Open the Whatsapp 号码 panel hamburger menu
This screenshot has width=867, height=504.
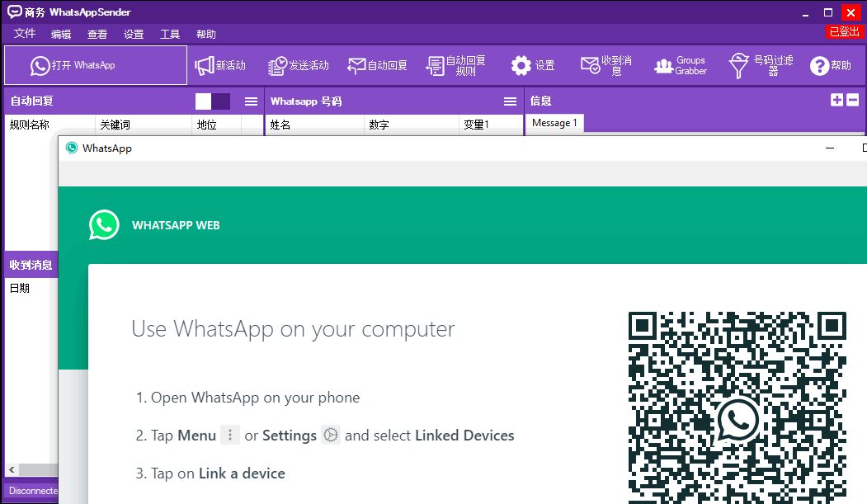[510, 101]
